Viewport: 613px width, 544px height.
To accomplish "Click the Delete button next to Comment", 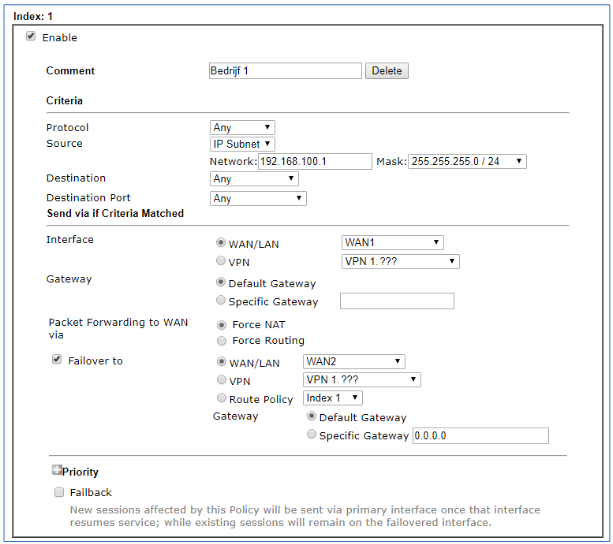I will (x=387, y=71).
